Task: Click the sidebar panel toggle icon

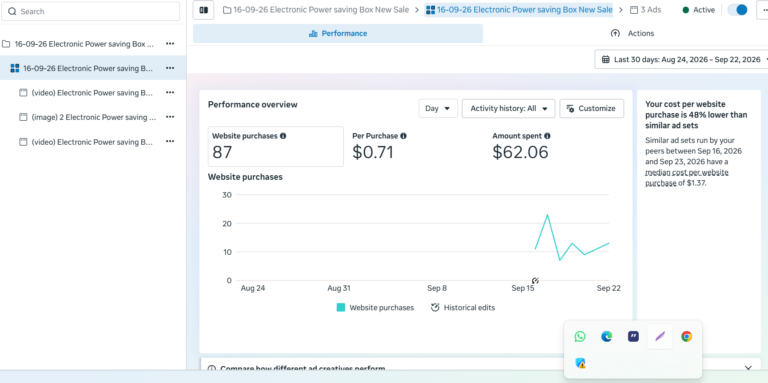Action: [203, 10]
